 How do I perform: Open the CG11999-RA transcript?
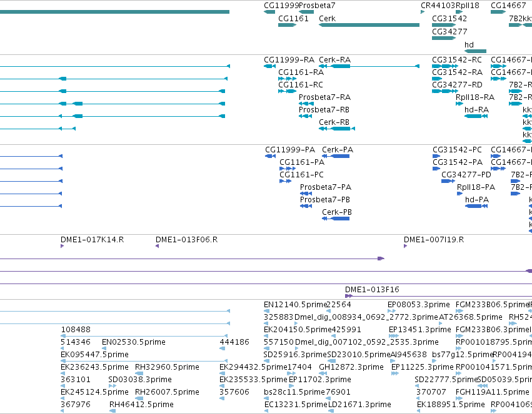[269, 66]
